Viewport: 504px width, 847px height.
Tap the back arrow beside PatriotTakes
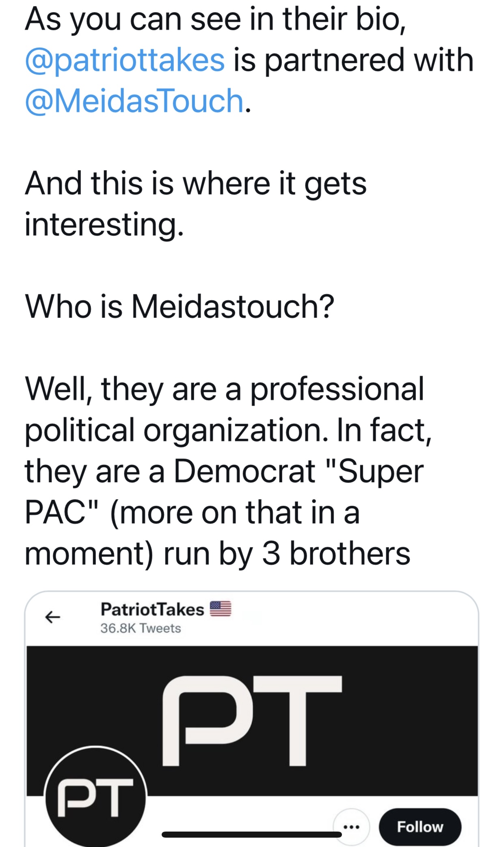(x=52, y=617)
